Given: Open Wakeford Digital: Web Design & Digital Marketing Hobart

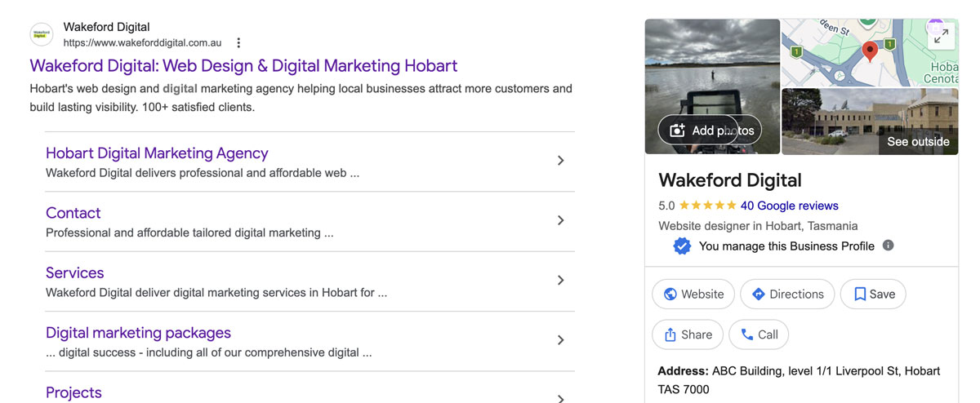Looking at the screenshot, I should pos(243,66).
